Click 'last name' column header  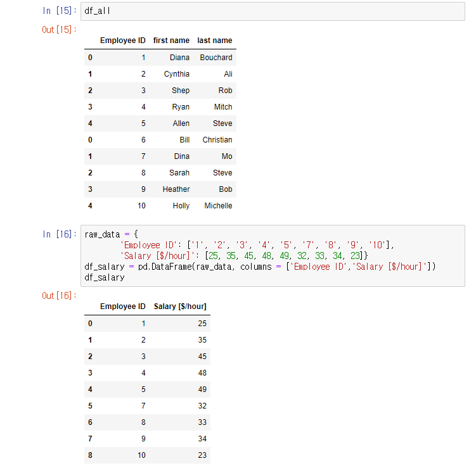click(x=215, y=41)
